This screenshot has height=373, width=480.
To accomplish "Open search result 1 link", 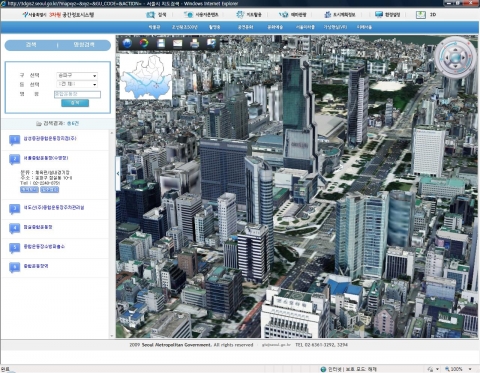I will tap(50, 138).
